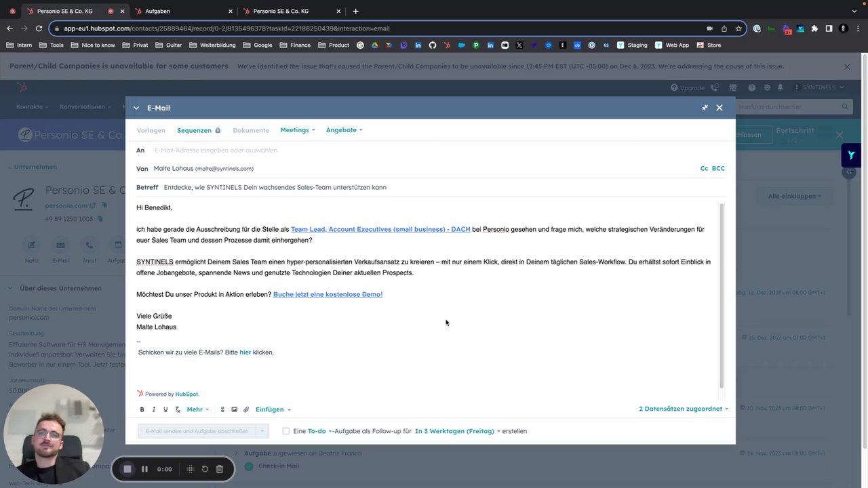
Task: Open the Mehr formatting options menu
Action: (197, 409)
